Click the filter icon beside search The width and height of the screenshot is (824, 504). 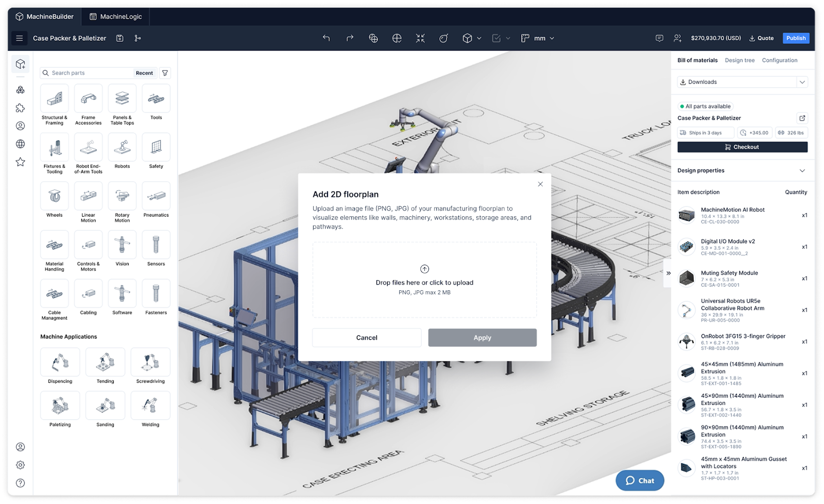(165, 73)
